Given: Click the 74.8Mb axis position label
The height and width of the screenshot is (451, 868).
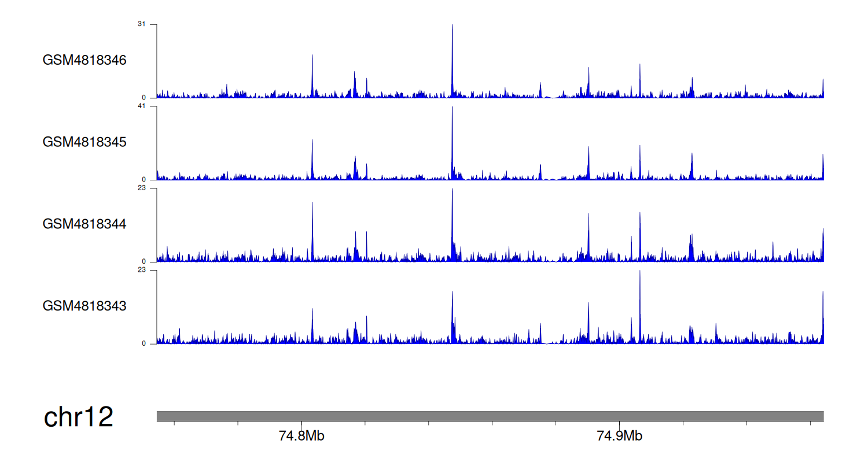Looking at the screenshot, I should click(301, 436).
